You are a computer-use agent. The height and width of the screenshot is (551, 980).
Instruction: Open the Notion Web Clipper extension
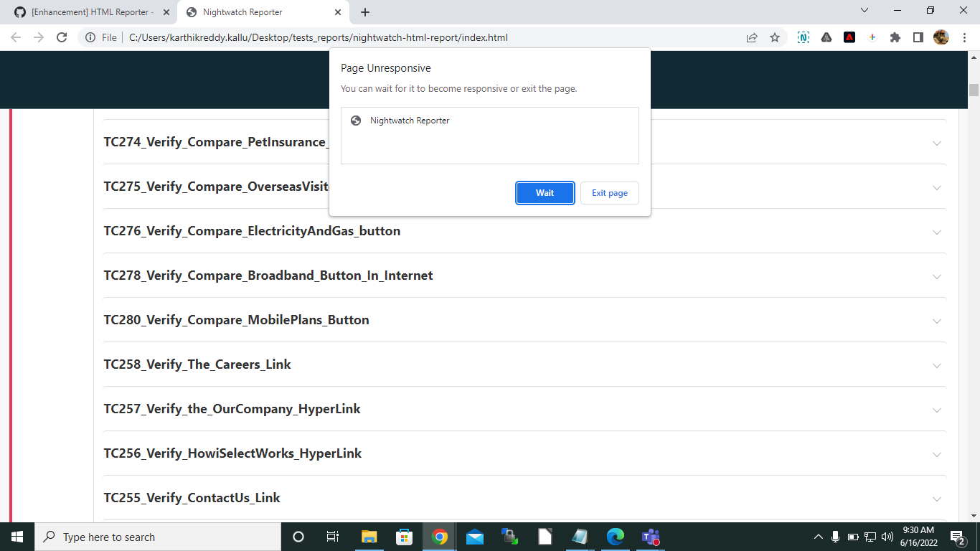(x=803, y=37)
